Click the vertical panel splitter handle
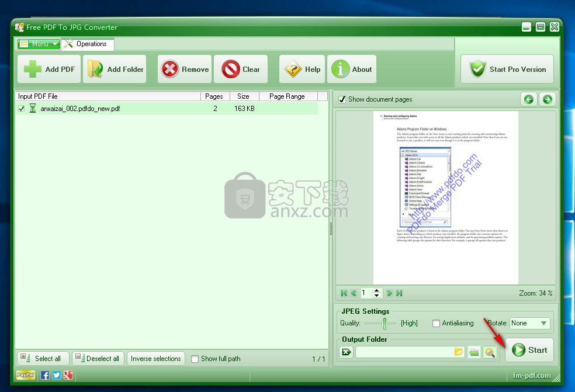Viewport: 575px width, 392px height. (331, 228)
